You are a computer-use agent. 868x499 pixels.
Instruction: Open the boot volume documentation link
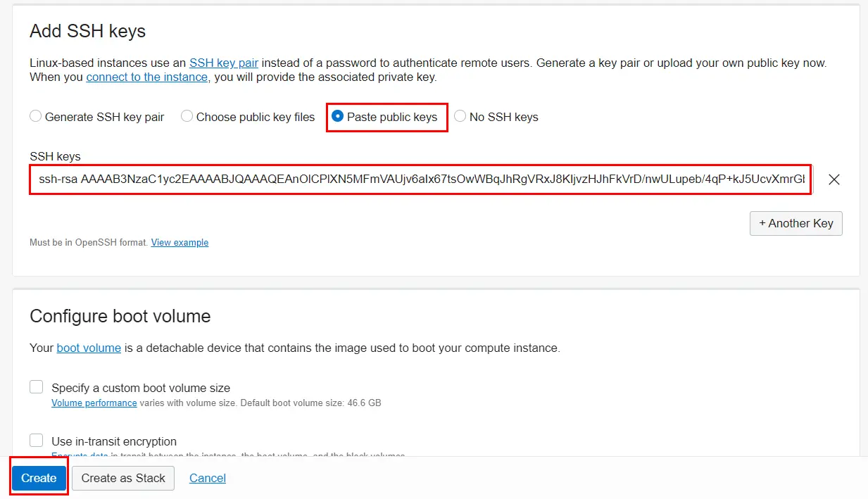point(89,348)
